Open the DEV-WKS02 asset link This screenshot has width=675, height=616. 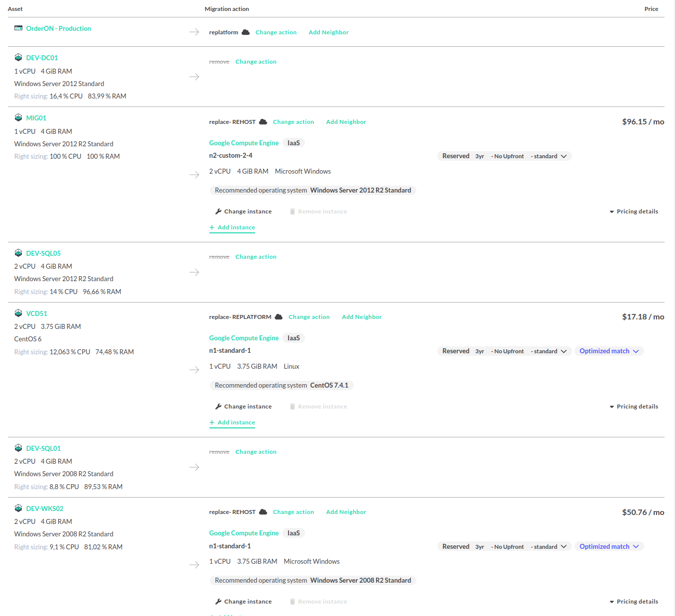45,509
